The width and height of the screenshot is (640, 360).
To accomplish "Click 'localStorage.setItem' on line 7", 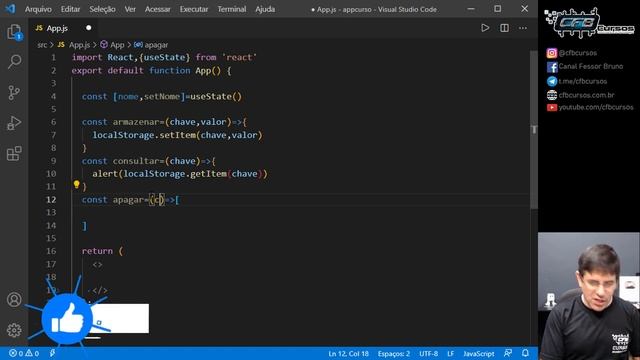I will pyautogui.click(x=144, y=135).
